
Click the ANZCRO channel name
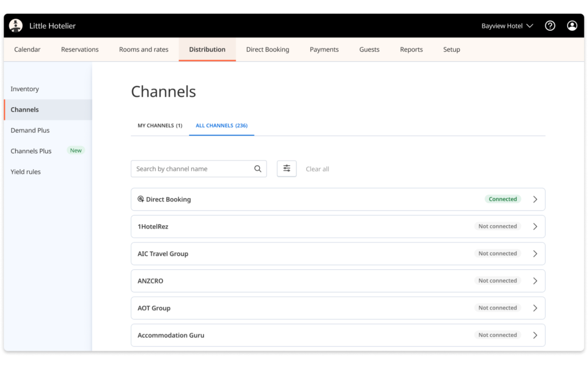click(150, 281)
